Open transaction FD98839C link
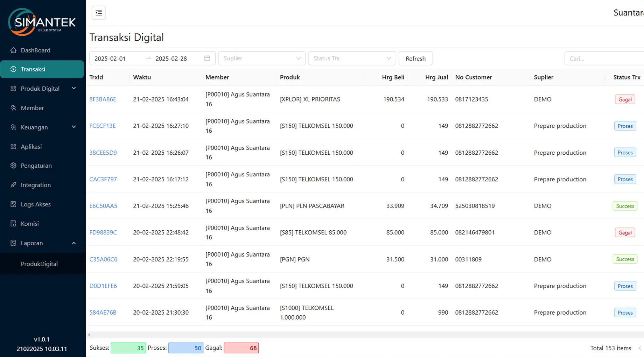Viewport: 644px width, 357px height. [103, 232]
